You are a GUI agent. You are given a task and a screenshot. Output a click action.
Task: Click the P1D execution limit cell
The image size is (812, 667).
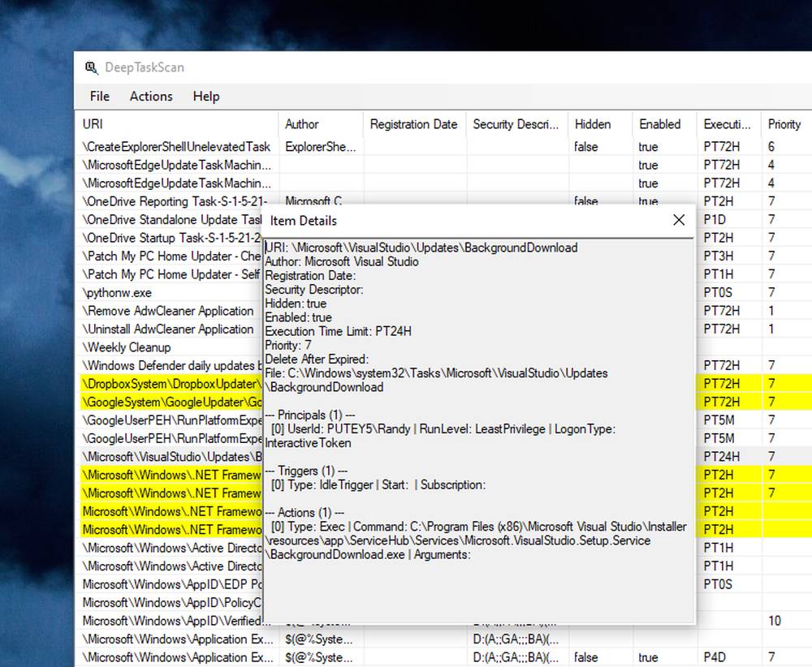[715, 220]
